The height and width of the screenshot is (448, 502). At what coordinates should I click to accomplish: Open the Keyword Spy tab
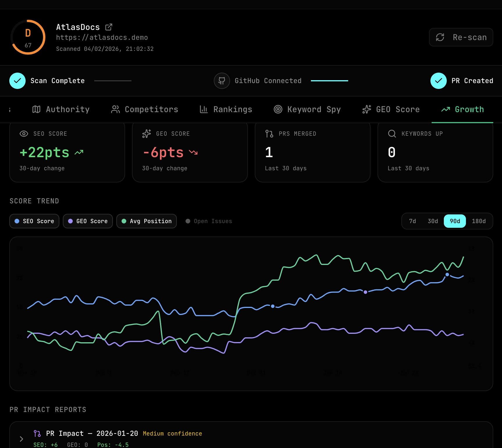point(307,110)
